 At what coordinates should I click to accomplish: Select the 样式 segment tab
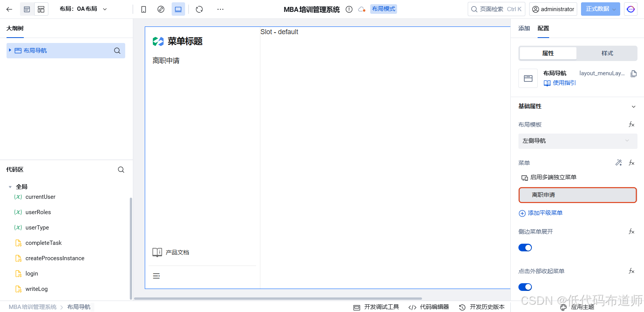coord(607,53)
